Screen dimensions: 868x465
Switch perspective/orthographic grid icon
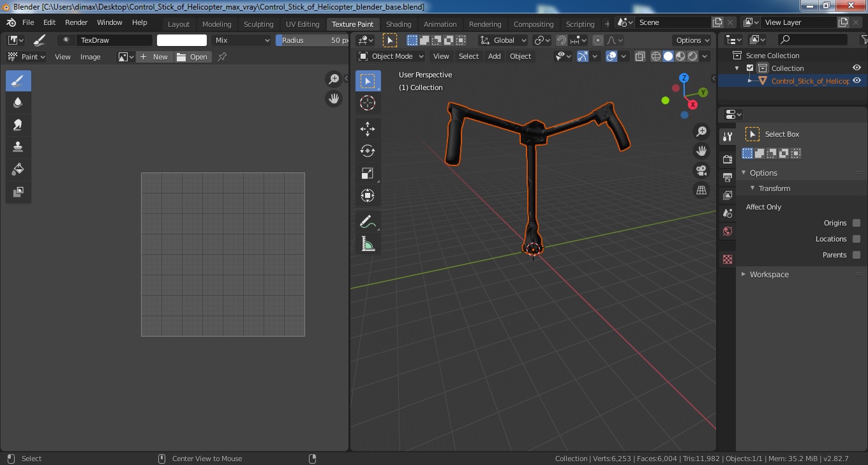point(701,190)
